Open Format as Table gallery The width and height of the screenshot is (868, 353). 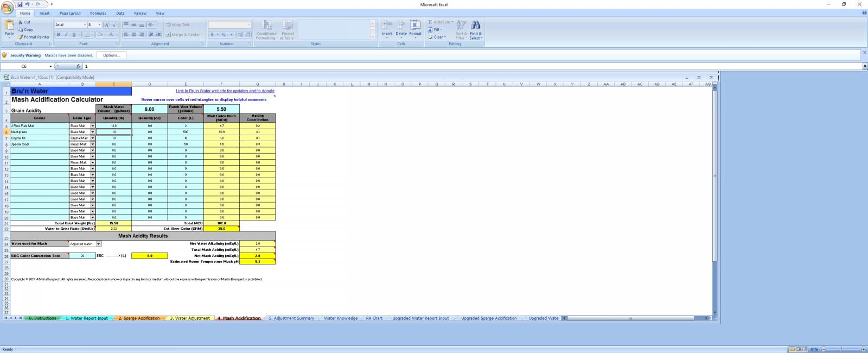click(x=288, y=30)
